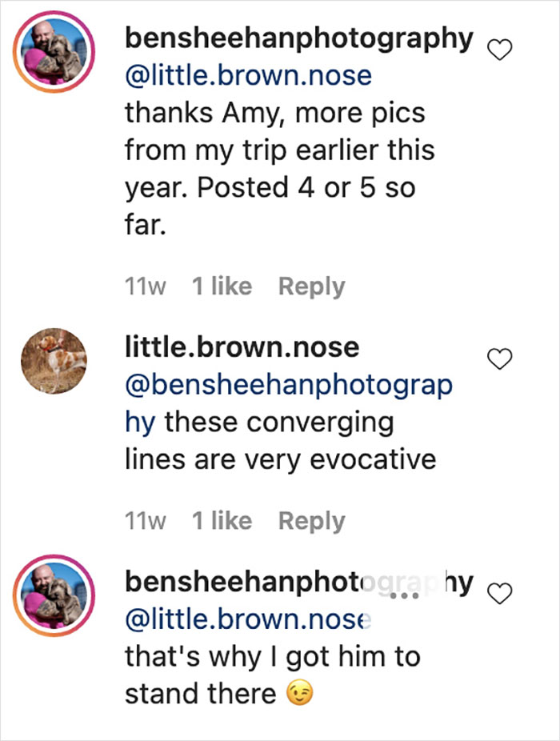The image size is (560, 741).
Task: View who liked the first comment
Action: (x=222, y=286)
